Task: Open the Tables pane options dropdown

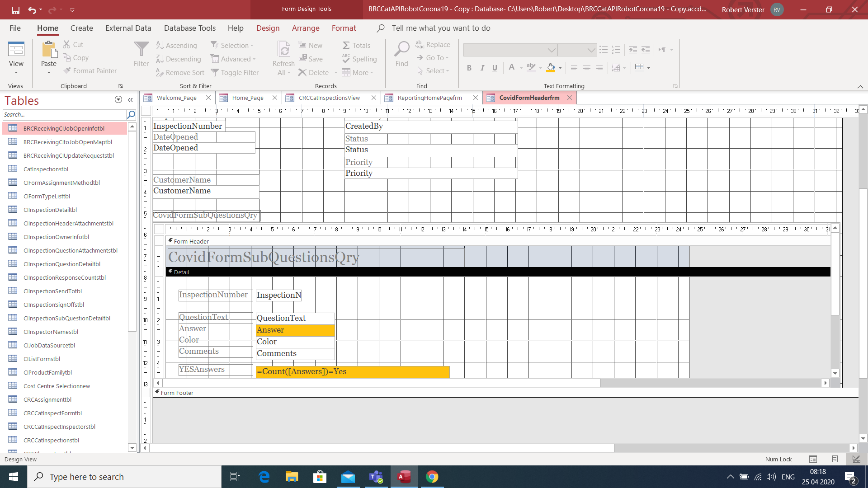Action: (118, 100)
